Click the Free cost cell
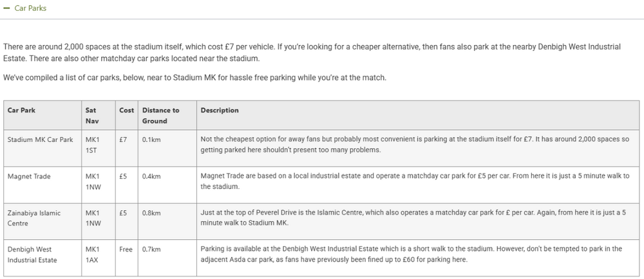The width and height of the screenshot is (644, 279). [x=126, y=249]
